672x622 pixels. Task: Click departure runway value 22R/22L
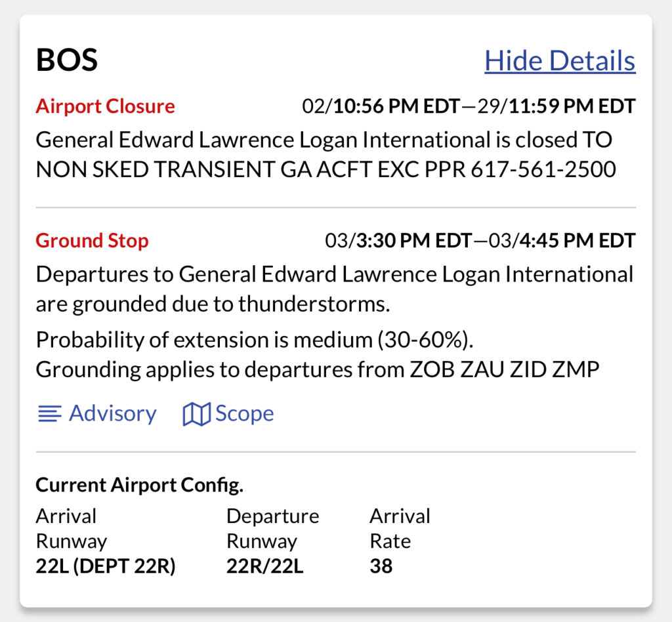click(265, 566)
